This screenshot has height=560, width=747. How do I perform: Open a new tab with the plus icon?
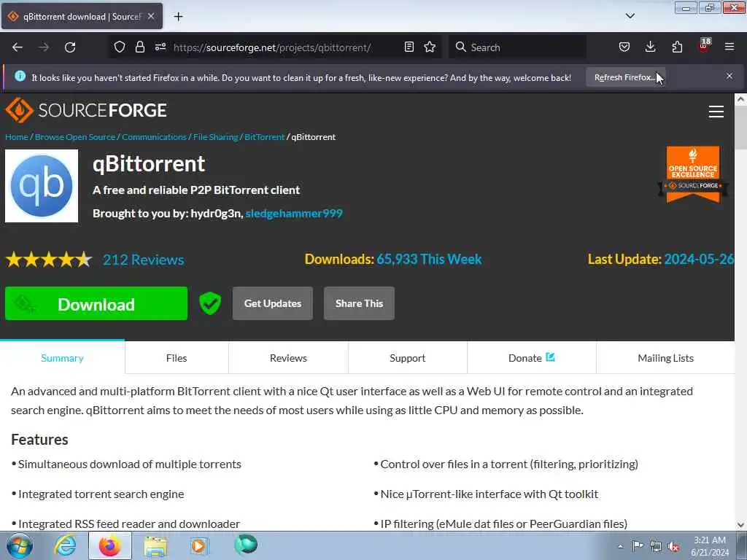point(178,17)
